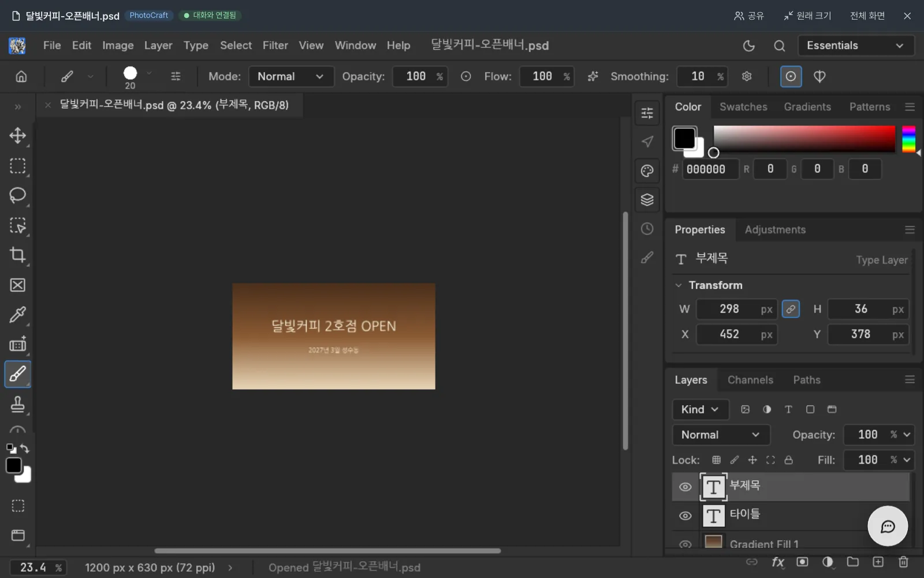Viewport: 924px width, 578px height.
Task: Select the Frame tool
Action: coord(18,285)
